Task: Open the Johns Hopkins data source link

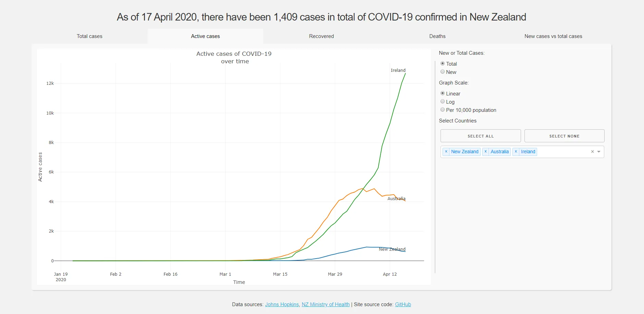Action: pos(282,304)
